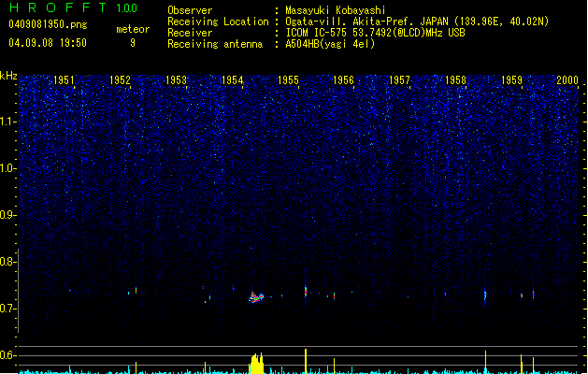The image size is (588, 374).
Task: Click the 'Observer' field label
Action: pyautogui.click(x=190, y=10)
